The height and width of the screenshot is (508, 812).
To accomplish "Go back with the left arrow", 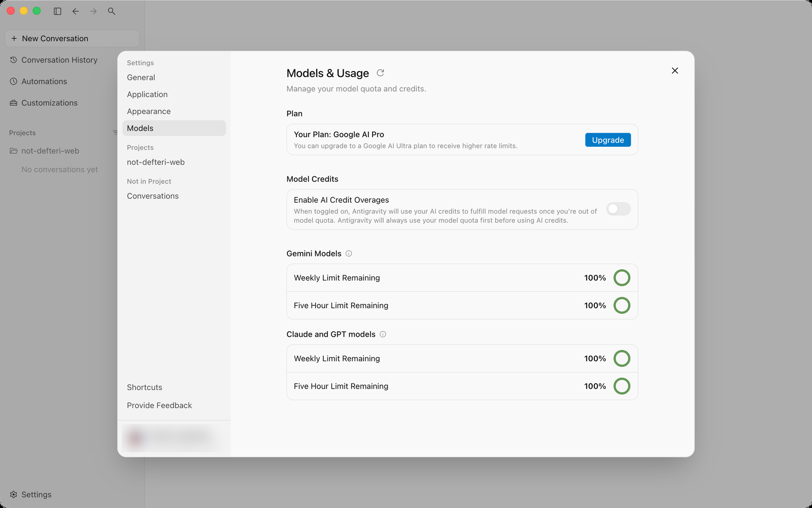I will 76,11.
